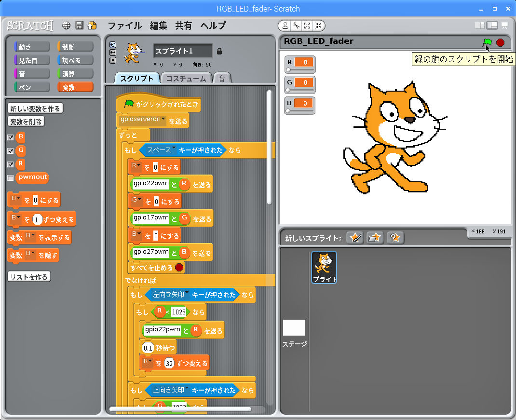Click the B variable slider on stage
The height and width of the screenshot is (420, 516).
300,111
